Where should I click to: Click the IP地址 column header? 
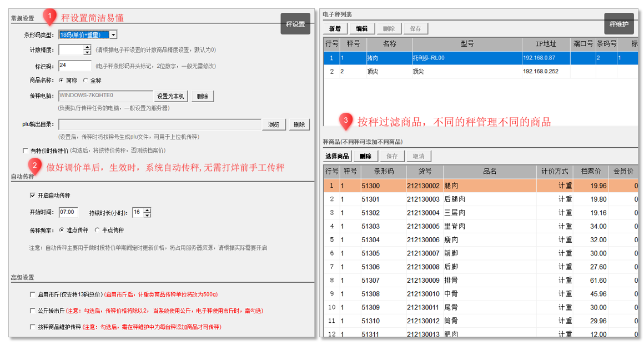[546, 43]
